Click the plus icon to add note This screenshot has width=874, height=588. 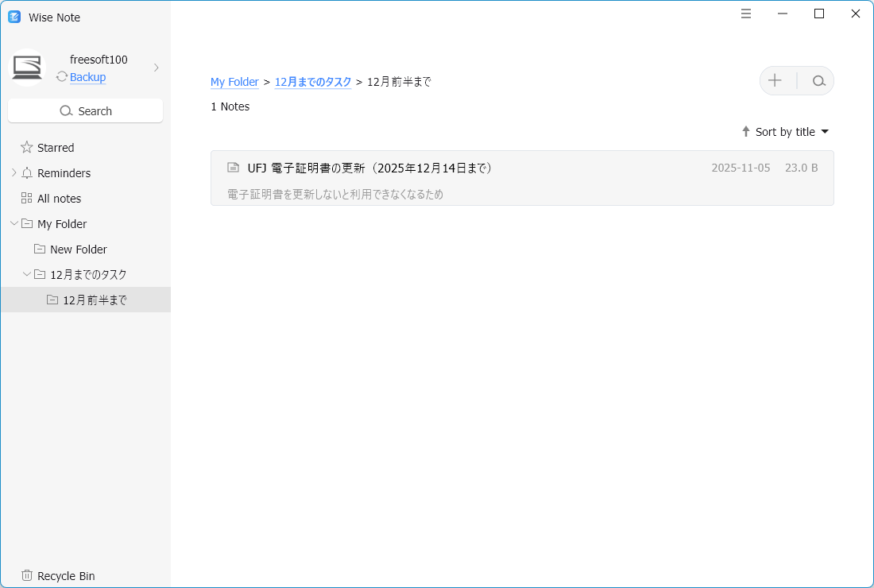coord(775,80)
